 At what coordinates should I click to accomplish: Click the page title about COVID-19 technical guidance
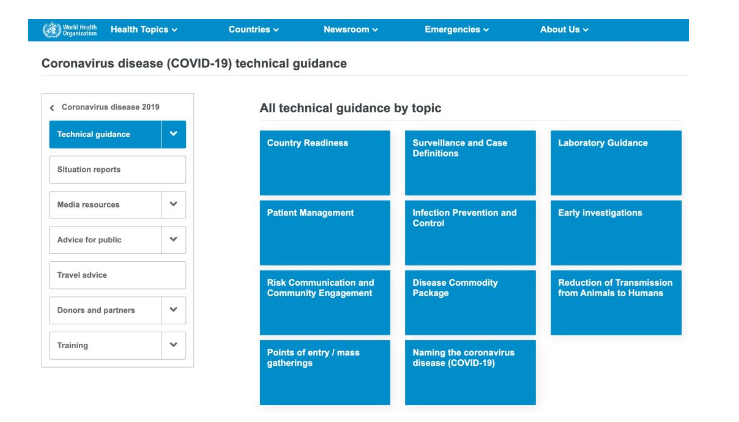point(194,64)
